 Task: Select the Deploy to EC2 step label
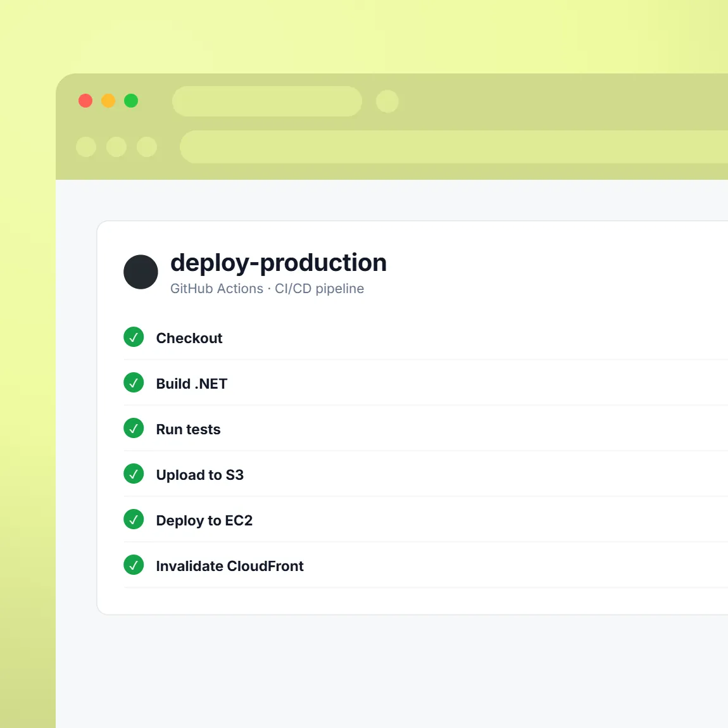(x=204, y=520)
